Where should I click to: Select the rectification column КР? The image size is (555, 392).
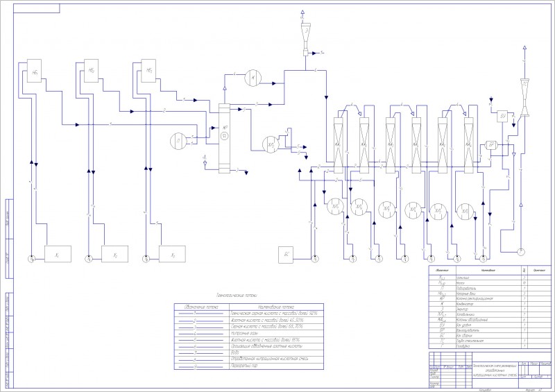(x=224, y=139)
